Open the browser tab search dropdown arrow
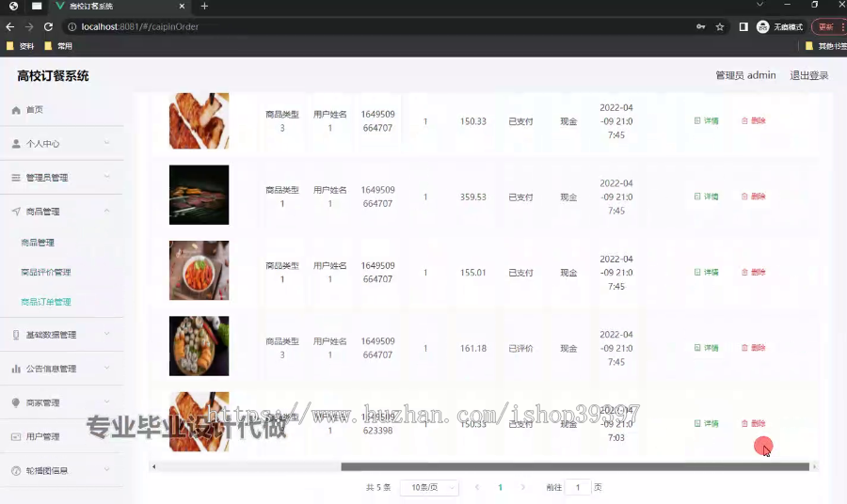This screenshot has height=504, width=847. (759, 5)
